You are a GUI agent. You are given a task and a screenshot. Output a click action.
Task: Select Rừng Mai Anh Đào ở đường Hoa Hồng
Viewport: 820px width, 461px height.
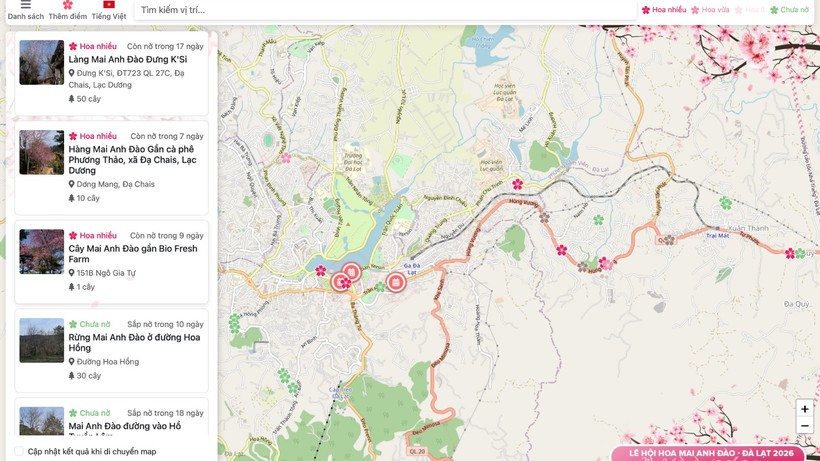(x=134, y=343)
